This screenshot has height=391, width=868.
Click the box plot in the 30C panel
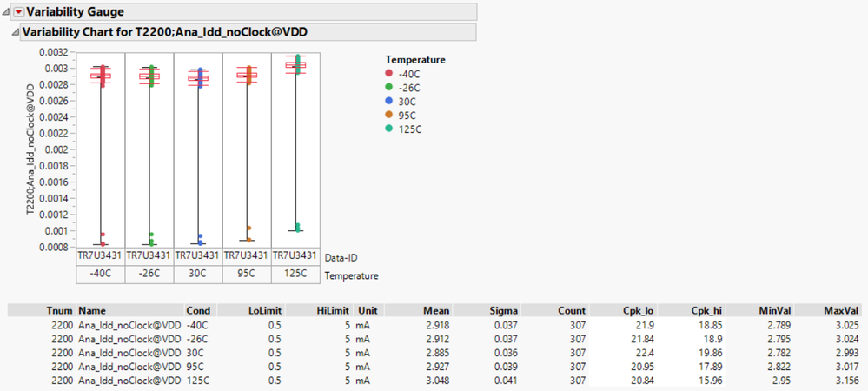click(x=198, y=78)
